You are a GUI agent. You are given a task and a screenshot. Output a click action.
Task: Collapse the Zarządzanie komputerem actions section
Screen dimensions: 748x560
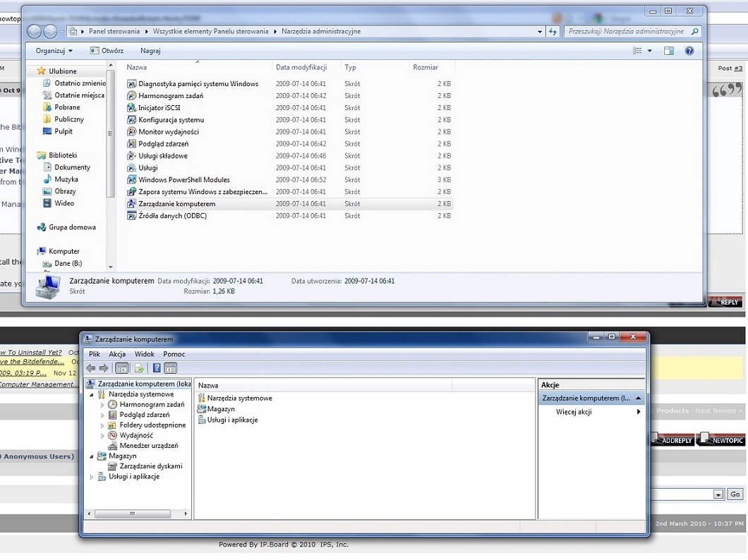coord(639,398)
